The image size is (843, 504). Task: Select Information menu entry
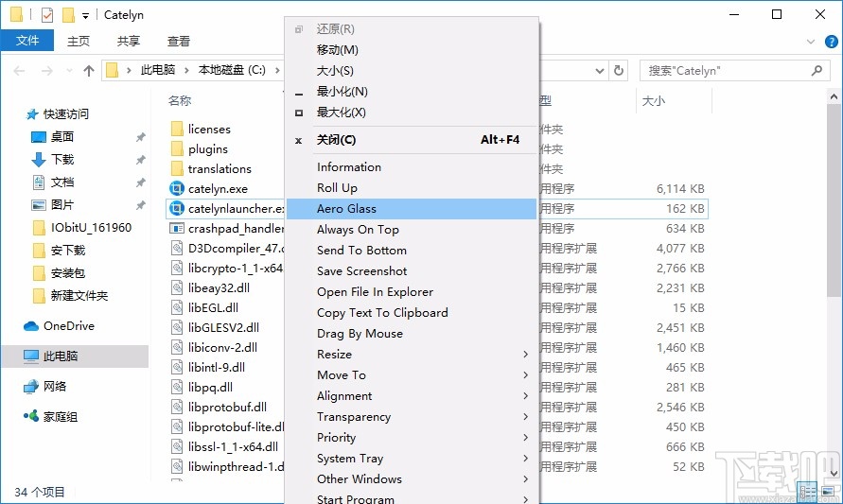click(x=412, y=167)
